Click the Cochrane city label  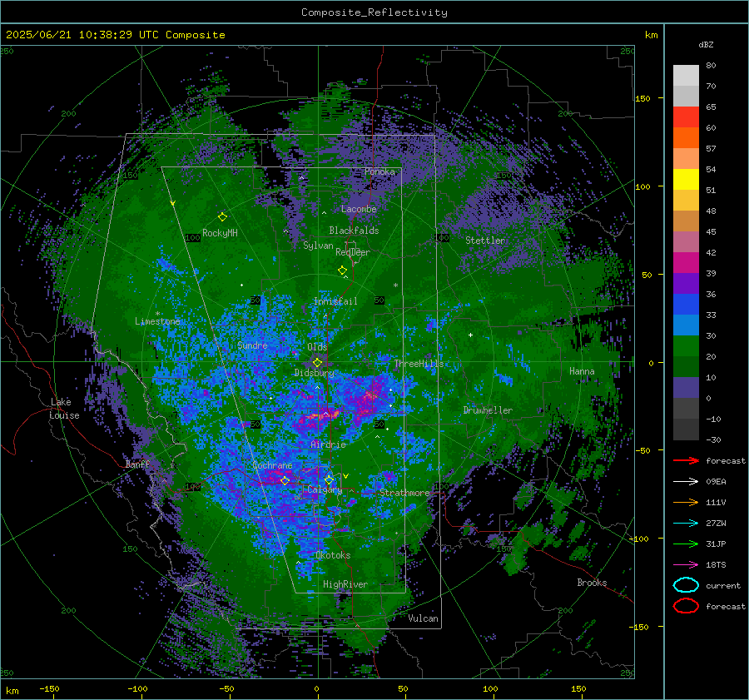(x=272, y=465)
